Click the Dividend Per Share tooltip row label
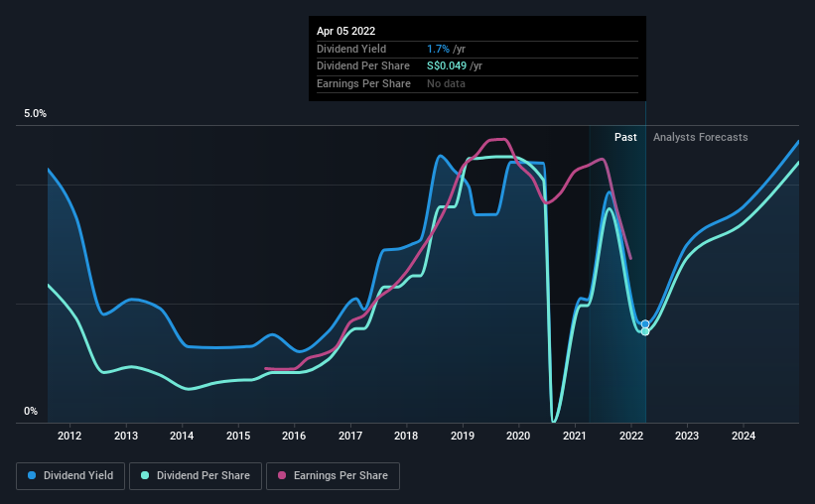The width and height of the screenshot is (815, 504). [362, 66]
